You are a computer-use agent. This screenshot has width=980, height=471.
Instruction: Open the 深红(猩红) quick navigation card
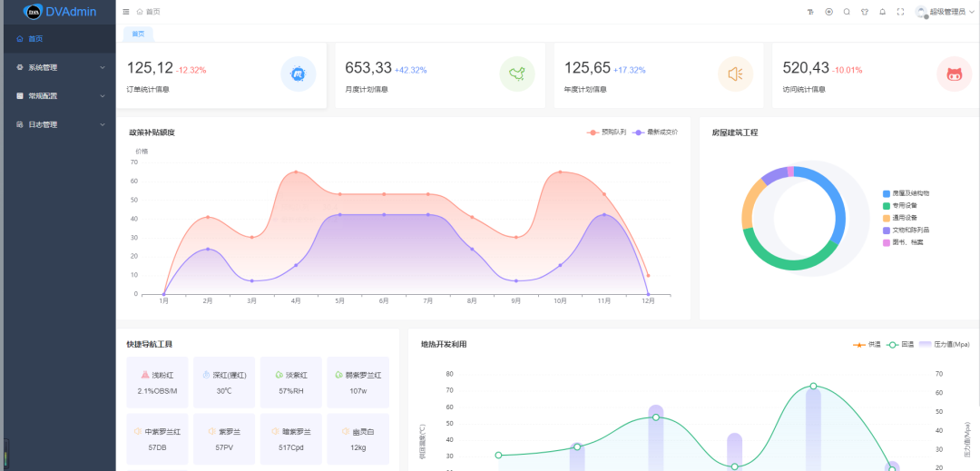tap(224, 382)
